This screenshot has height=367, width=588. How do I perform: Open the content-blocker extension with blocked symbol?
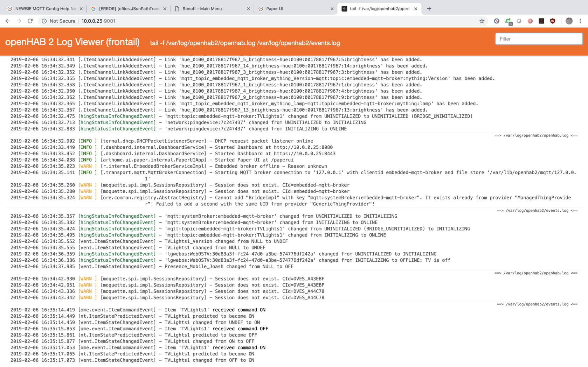[x=497, y=21]
